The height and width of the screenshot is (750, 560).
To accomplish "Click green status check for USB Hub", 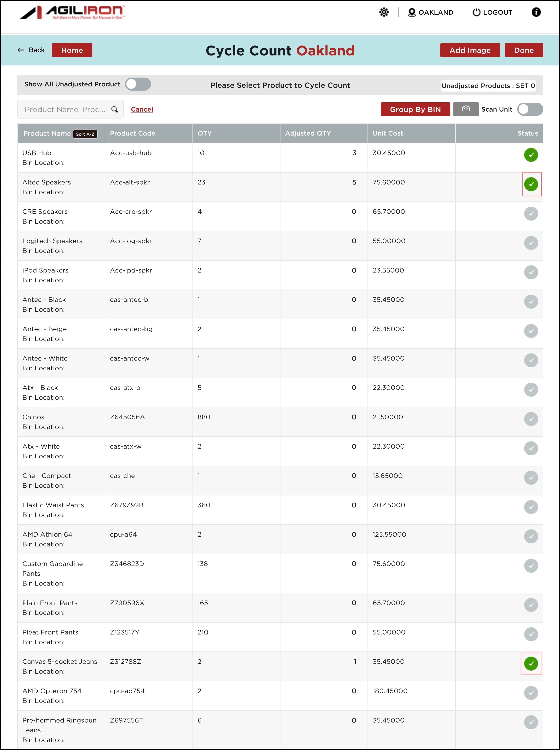I will 530,155.
